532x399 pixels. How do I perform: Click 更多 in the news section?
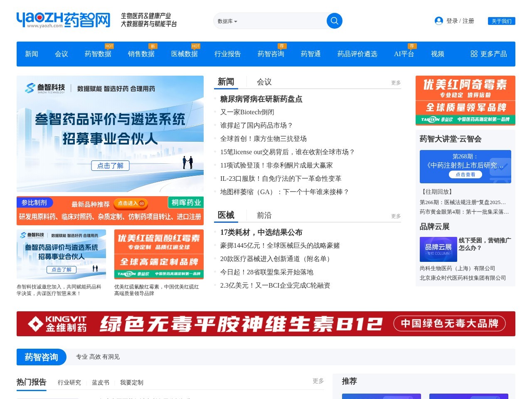(395, 83)
